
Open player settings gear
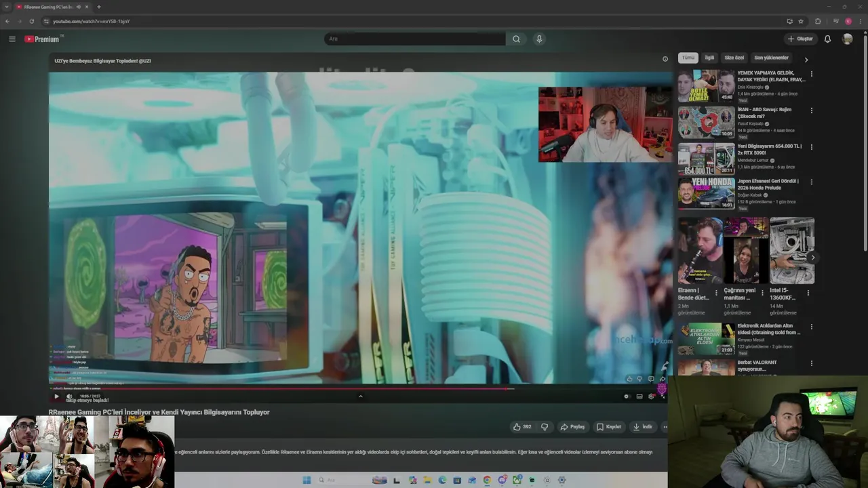point(652,396)
